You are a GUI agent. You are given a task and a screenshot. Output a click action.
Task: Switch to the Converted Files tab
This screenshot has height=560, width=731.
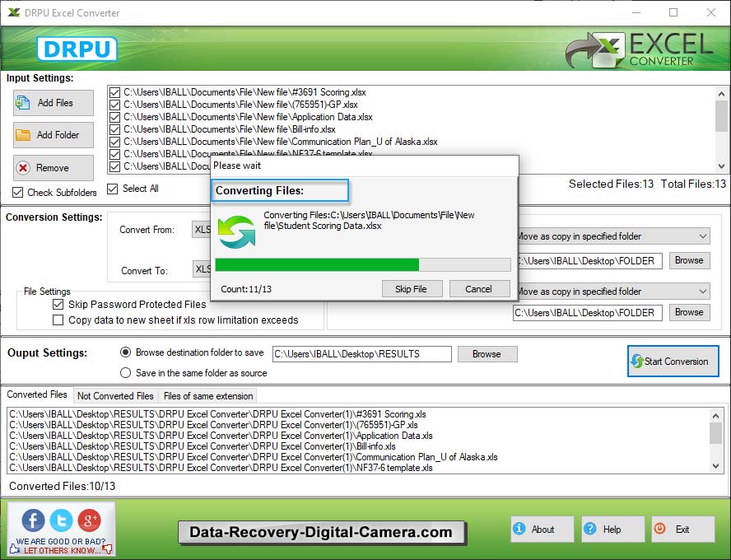[x=37, y=394]
